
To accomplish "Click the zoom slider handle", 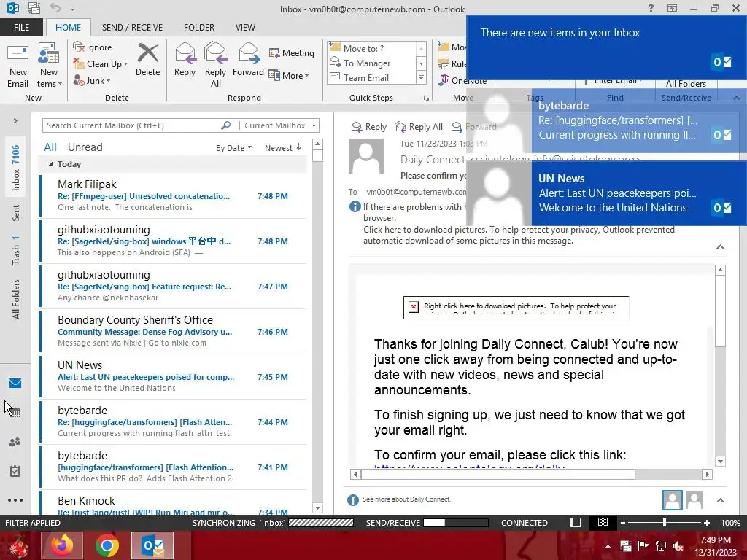I will [x=665, y=523].
